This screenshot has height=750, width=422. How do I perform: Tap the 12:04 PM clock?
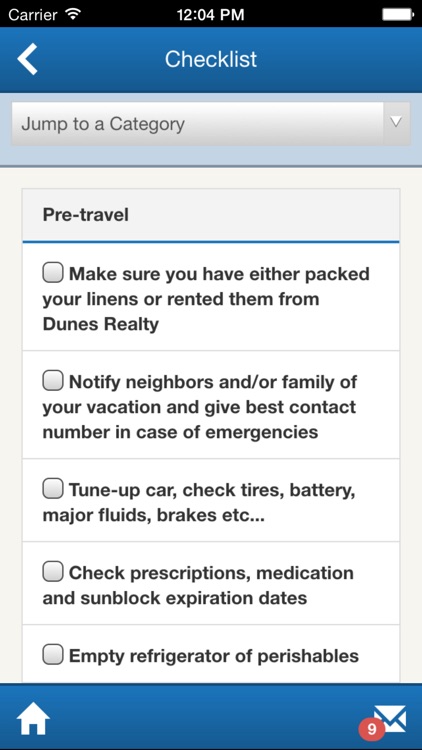(211, 14)
